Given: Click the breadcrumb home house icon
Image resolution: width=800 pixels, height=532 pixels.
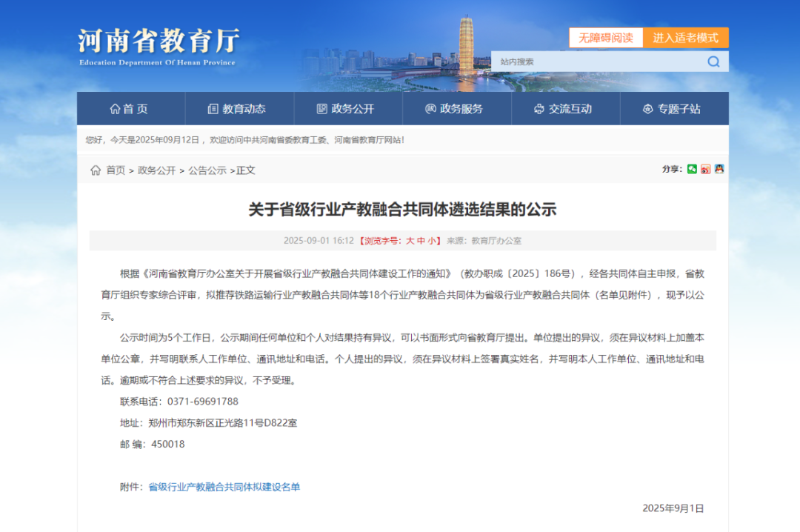Looking at the screenshot, I should click(96, 170).
